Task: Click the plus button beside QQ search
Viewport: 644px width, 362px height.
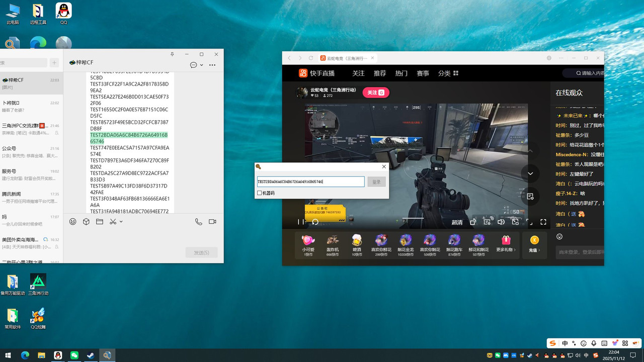Action: 55,63
